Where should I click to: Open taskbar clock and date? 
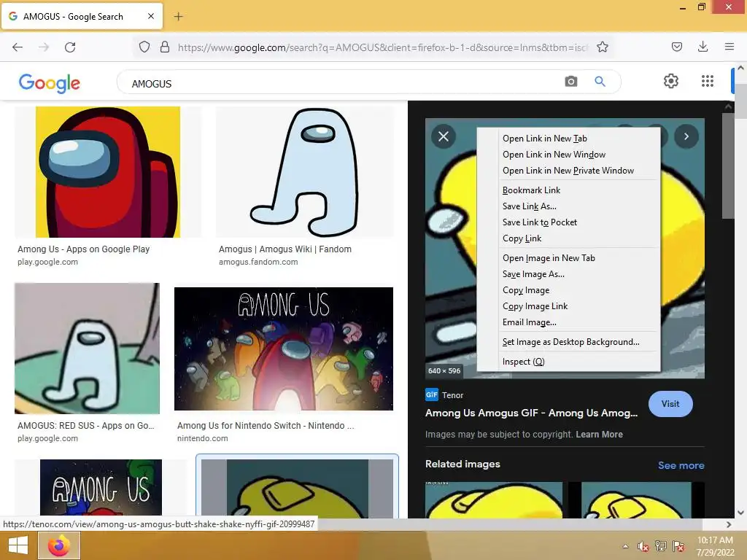click(715, 546)
